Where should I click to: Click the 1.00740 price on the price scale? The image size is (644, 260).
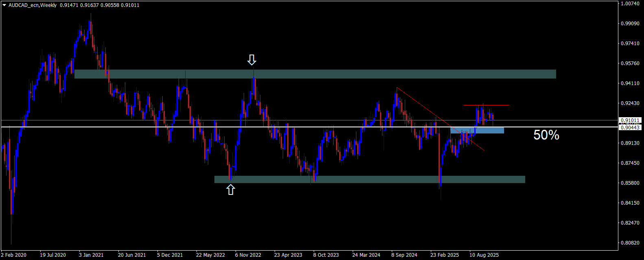pyautogui.click(x=630, y=3)
